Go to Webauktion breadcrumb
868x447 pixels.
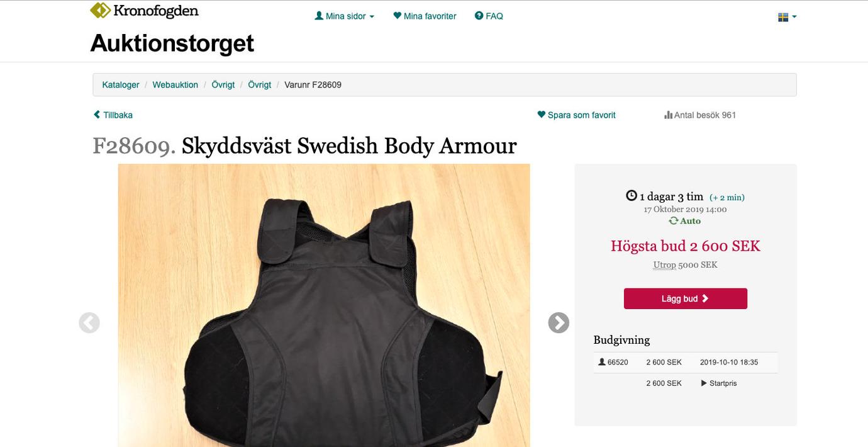point(175,84)
